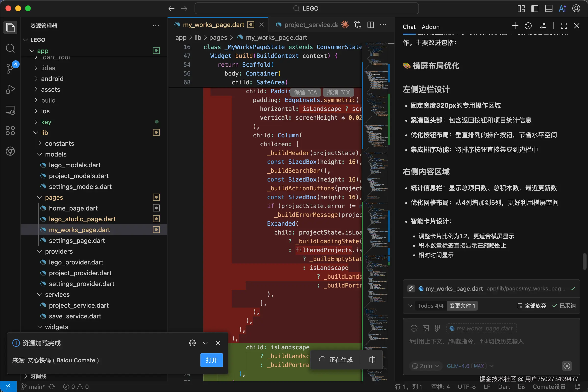Click 保留 to keep the code change
This screenshot has width=588, height=392.
[305, 92]
